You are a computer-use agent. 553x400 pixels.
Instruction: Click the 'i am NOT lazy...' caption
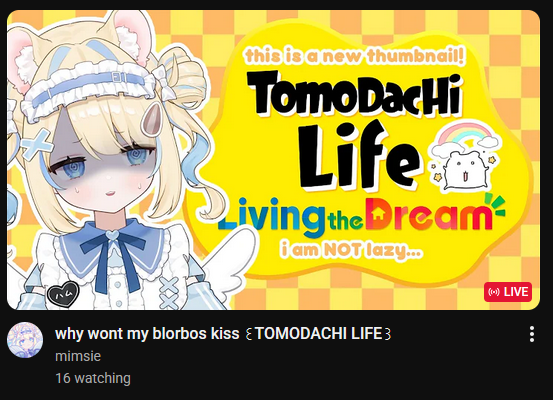point(351,250)
